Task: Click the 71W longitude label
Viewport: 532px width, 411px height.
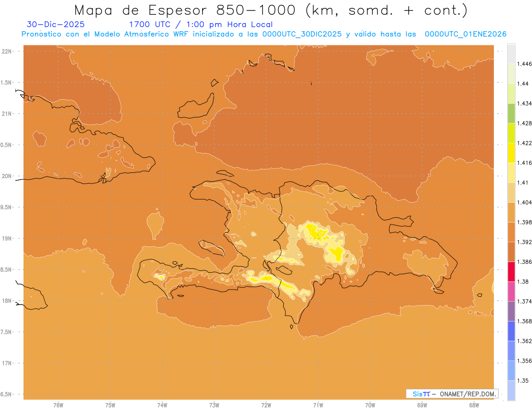Action: [318, 405]
